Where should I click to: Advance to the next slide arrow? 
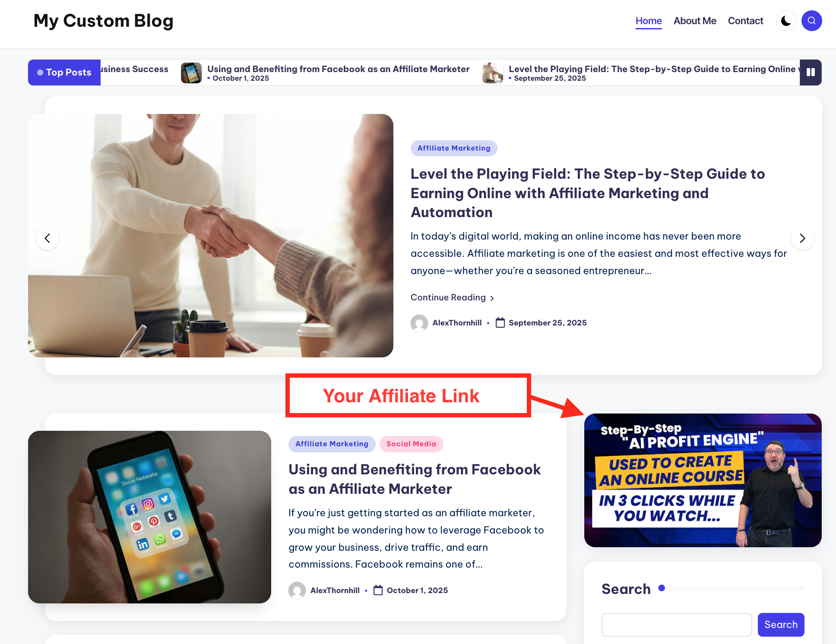(x=802, y=238)
